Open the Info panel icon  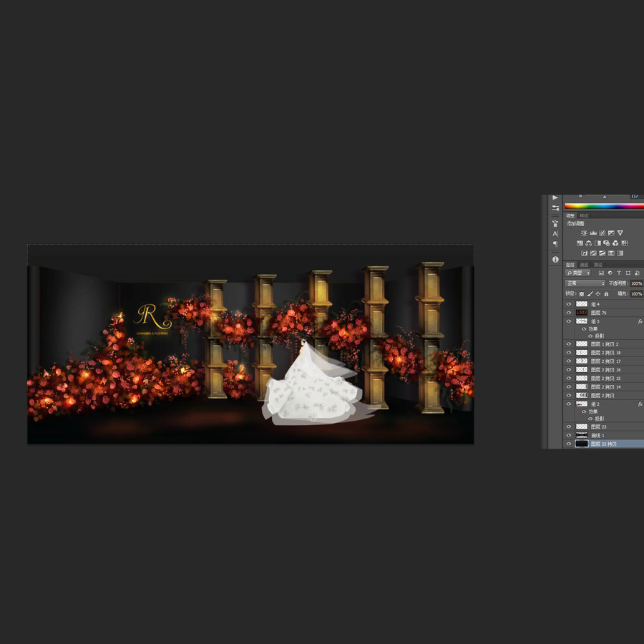click(x=555, y=260)
